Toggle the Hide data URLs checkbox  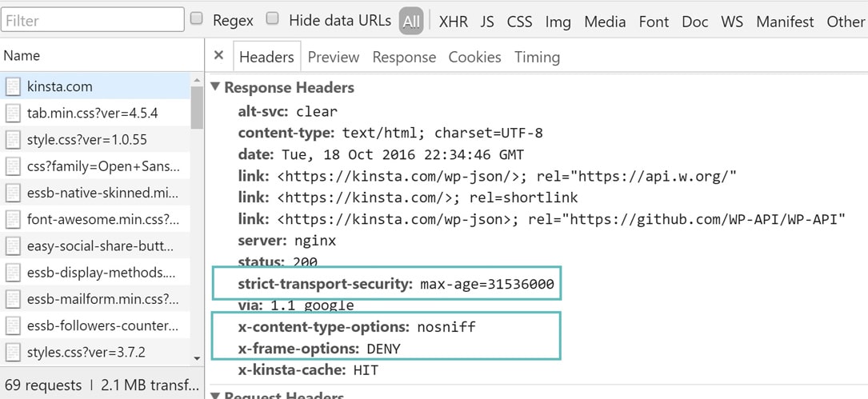(272, 19)
